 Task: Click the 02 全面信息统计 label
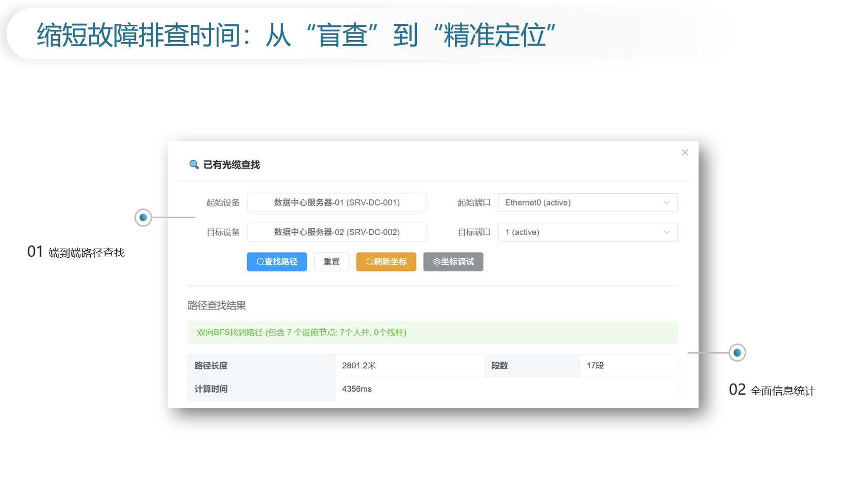772,390
